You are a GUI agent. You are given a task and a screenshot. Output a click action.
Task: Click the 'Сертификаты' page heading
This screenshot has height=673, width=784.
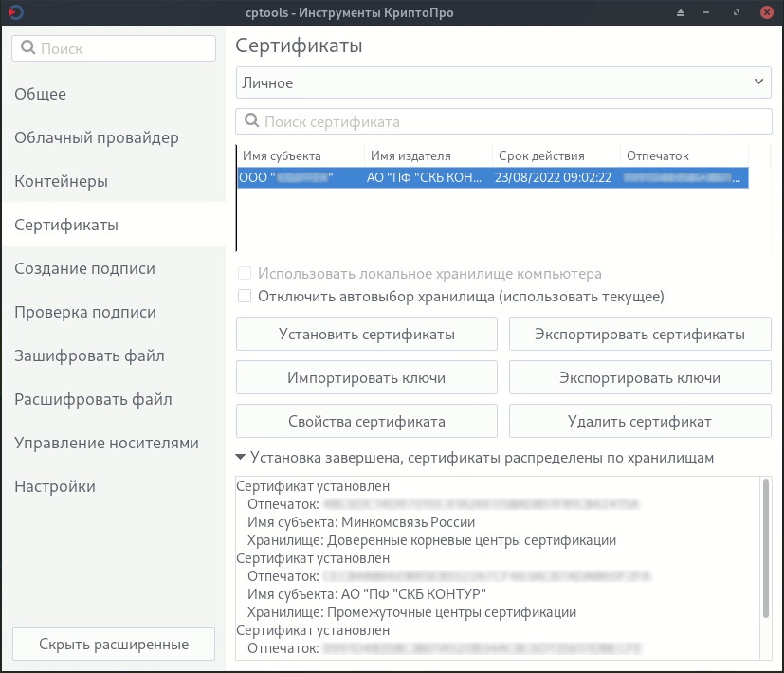(299, 45)
